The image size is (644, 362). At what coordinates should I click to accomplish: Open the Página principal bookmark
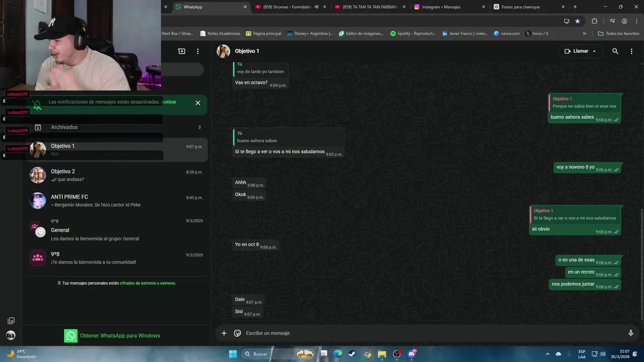click(x=263, y=34)
